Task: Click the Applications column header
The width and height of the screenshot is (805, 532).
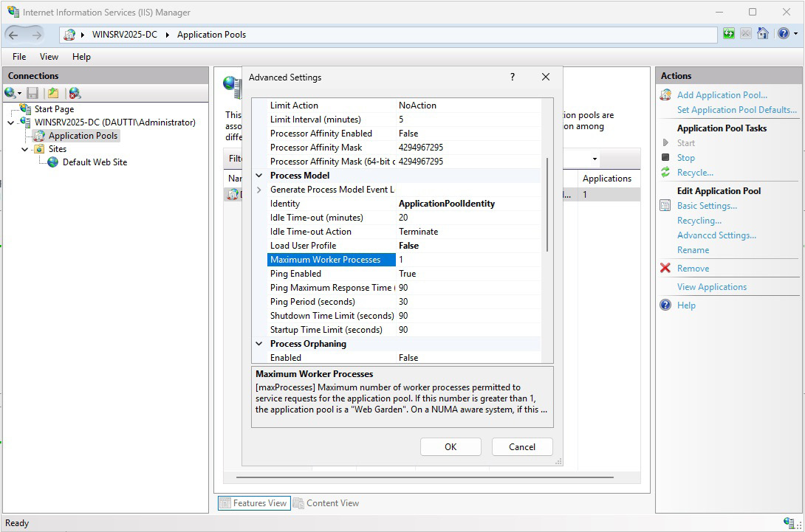Action: [607, 179]
